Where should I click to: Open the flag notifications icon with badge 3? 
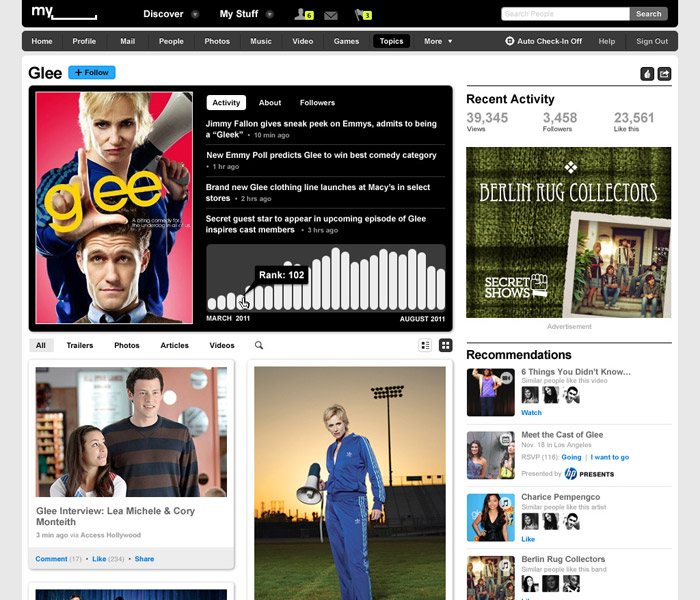click(363, 15)
